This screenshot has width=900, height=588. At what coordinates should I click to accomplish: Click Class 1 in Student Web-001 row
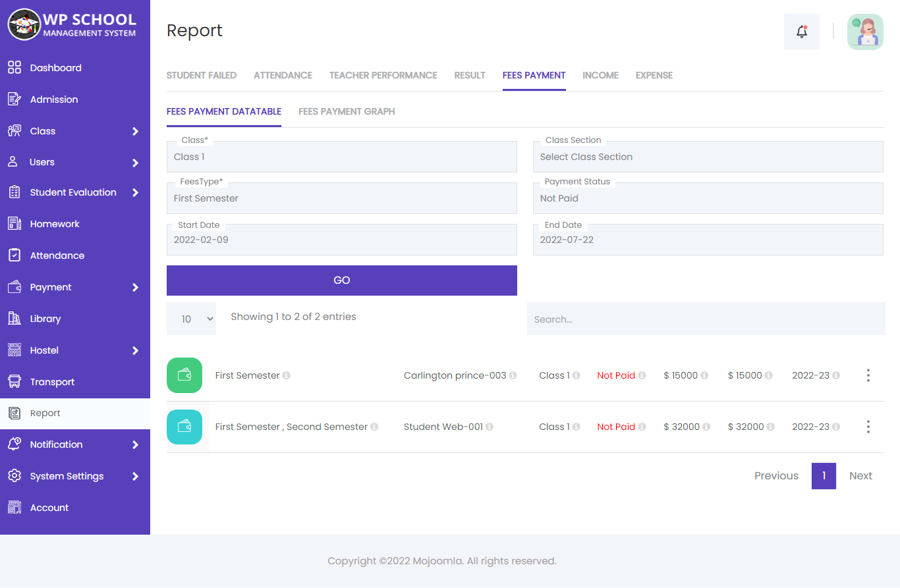554,427
